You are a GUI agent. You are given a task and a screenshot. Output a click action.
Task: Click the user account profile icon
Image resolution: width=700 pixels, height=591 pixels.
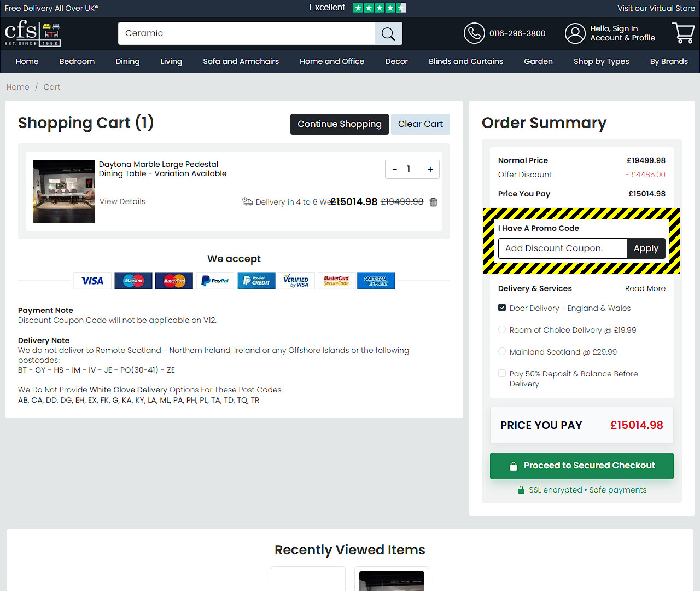point(575,33)
